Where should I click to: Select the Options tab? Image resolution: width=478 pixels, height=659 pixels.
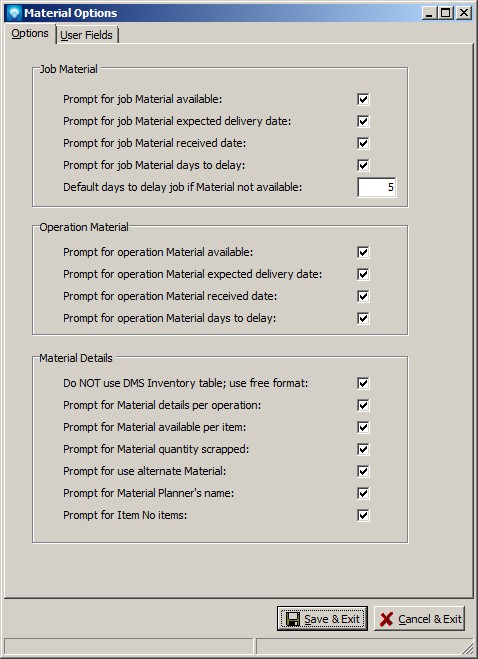point(30,34)
